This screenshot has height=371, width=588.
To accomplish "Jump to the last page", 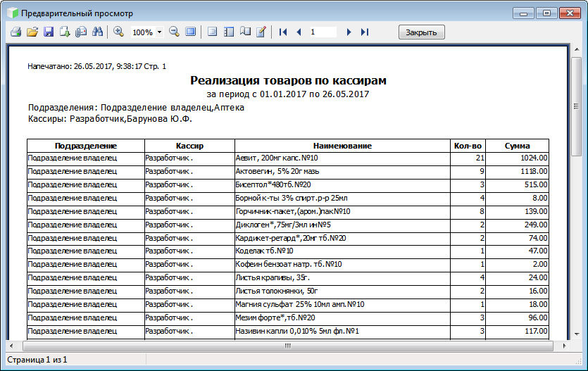I will pos(364,32).
